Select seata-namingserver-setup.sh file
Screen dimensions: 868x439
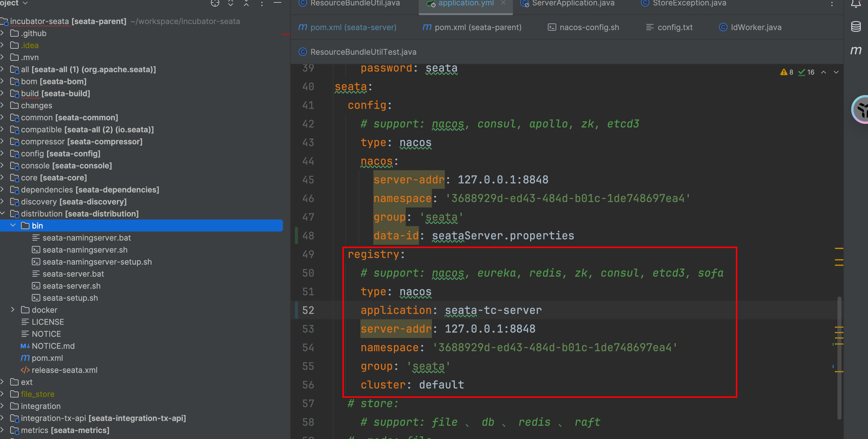point(97,262)
